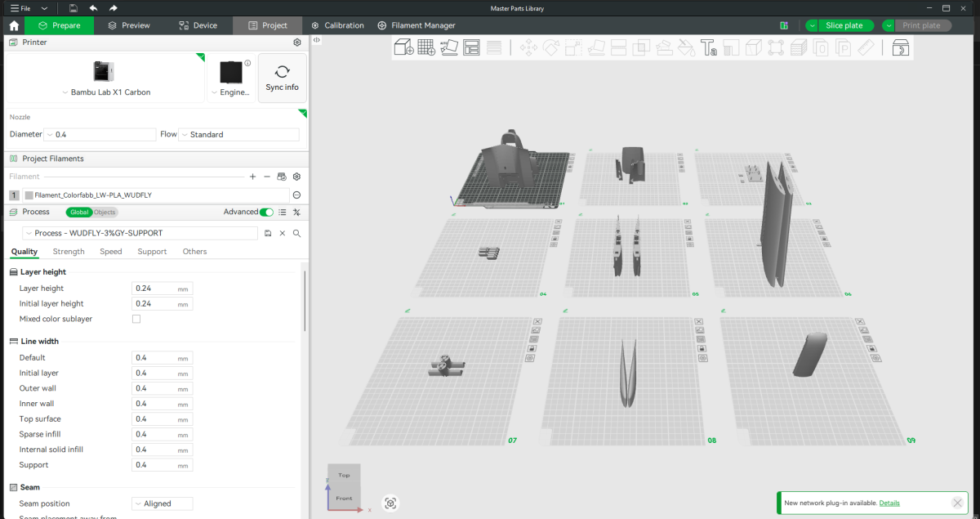Switch process scope to Objects
The image size is (980, 519).
coord(105,212)
